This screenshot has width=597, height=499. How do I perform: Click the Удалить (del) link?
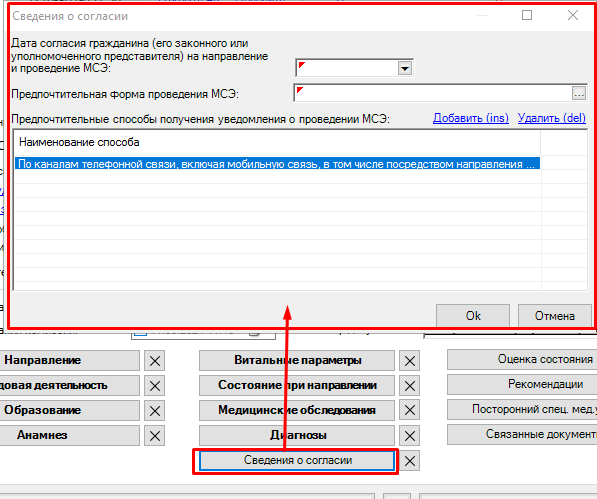pyautogui.click(x=552, y=118)
